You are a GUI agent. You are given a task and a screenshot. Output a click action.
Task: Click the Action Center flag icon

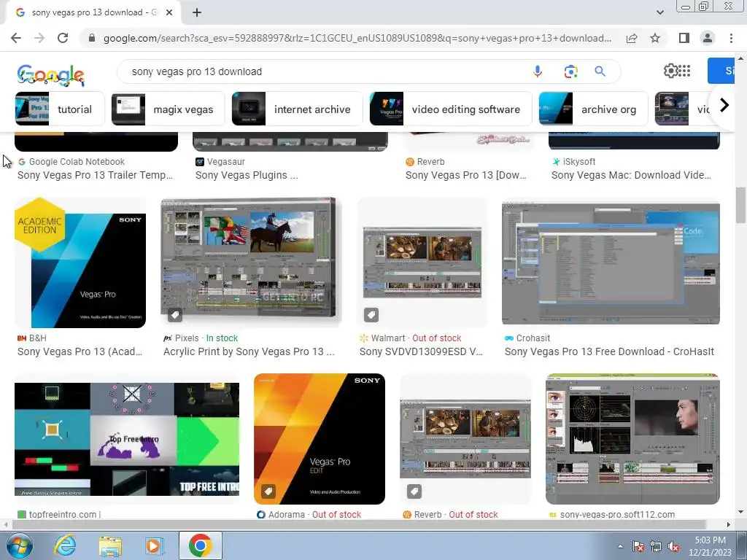click(638, 546)
